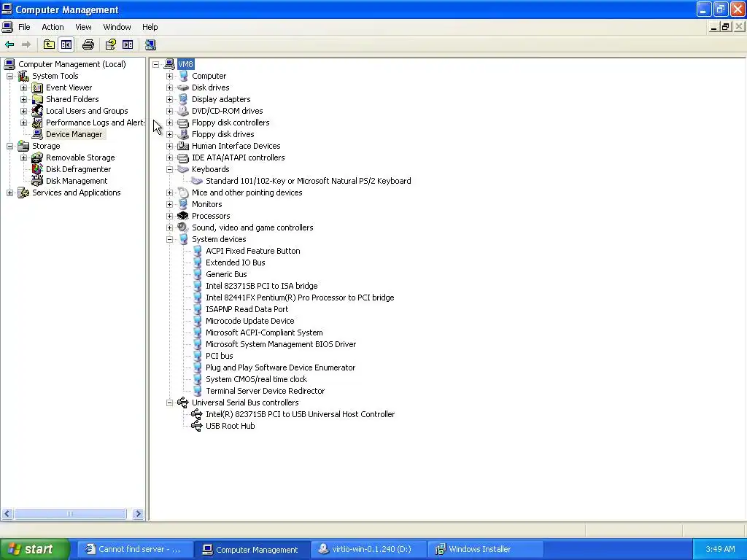Viewport: 747px width, 560px height.
Task: Expand the IDE ATA/ATAPI controllers category
Action: pos(169,157)
